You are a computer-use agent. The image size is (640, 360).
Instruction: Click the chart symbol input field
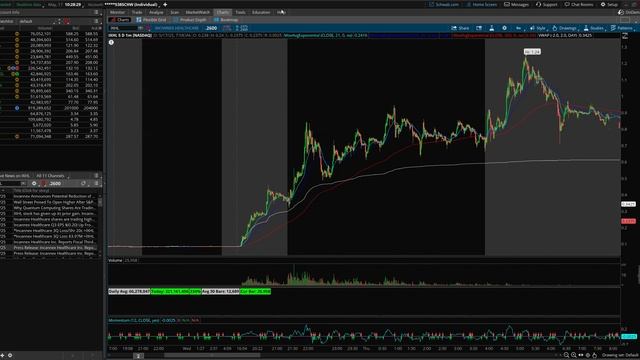[x=123, y=28]
